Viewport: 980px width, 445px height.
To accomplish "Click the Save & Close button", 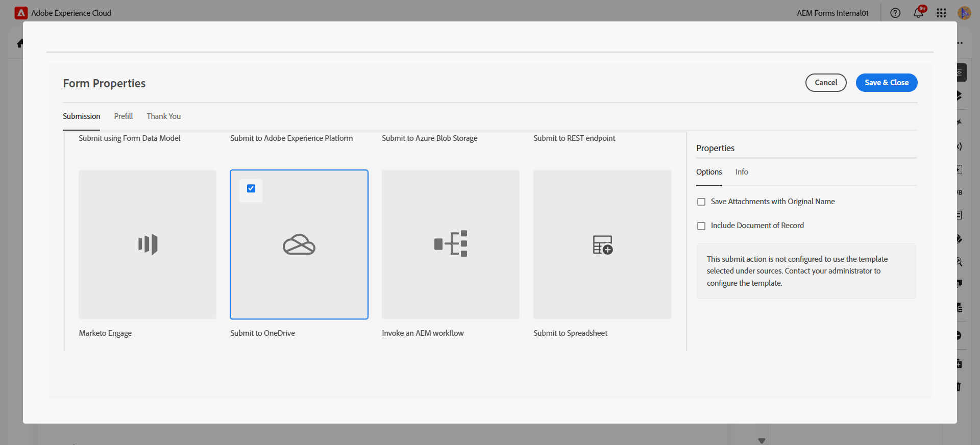I will coord(887,83).
